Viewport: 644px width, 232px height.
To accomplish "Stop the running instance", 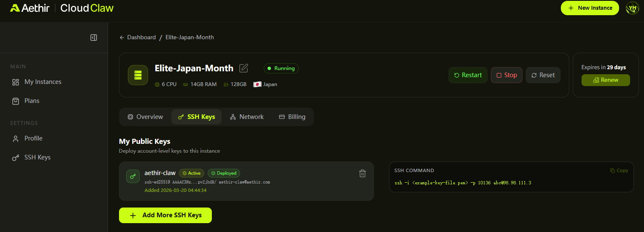I will pyautogui.click(x=506, y=75).
